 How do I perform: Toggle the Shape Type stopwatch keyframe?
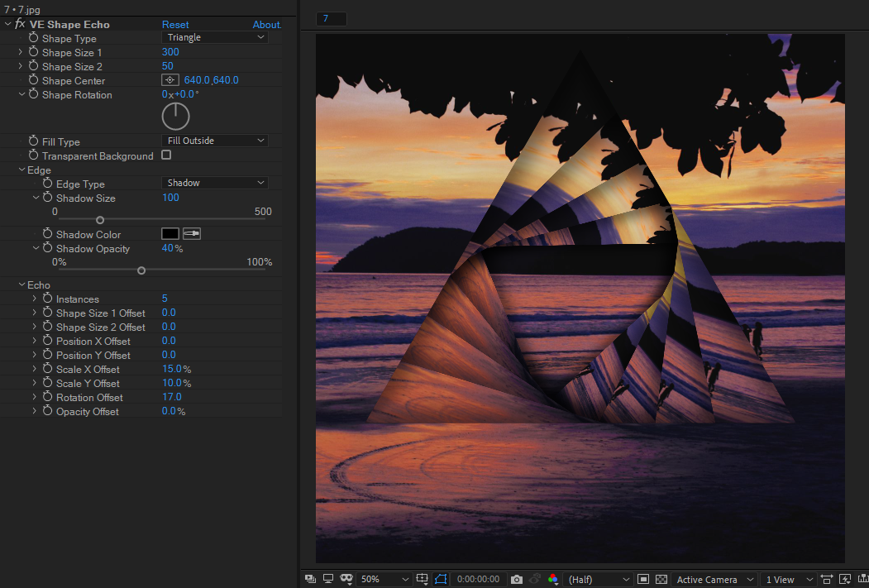coord(34,38)
